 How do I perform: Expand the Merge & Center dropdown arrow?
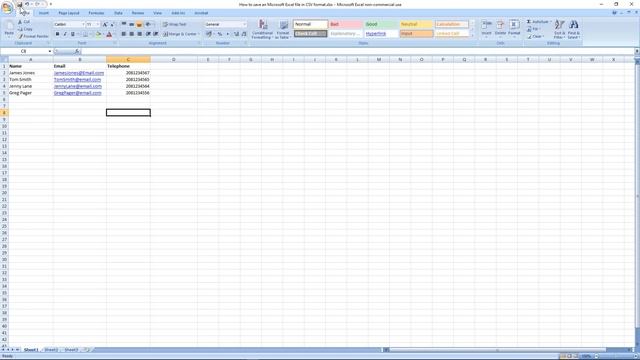(x=199, y=34)
